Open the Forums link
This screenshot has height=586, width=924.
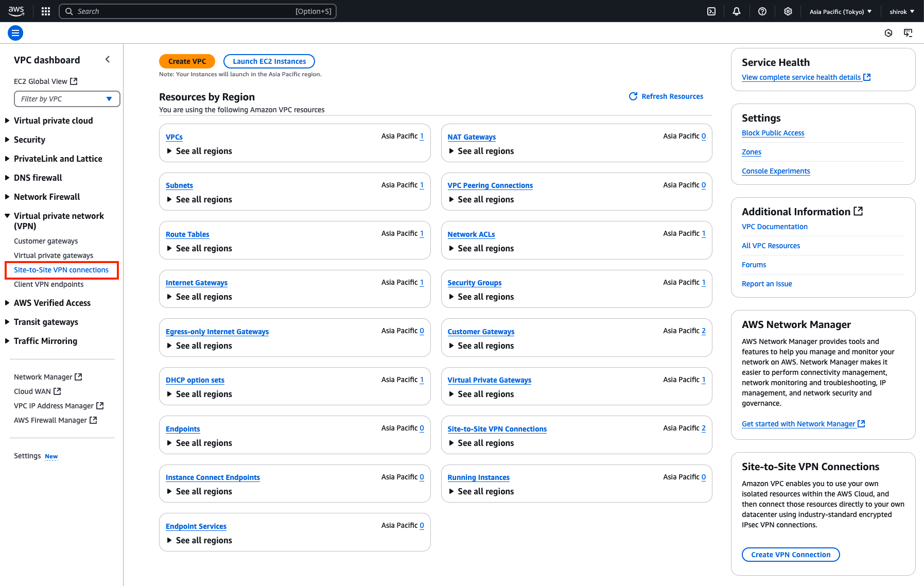click(754, 265)
